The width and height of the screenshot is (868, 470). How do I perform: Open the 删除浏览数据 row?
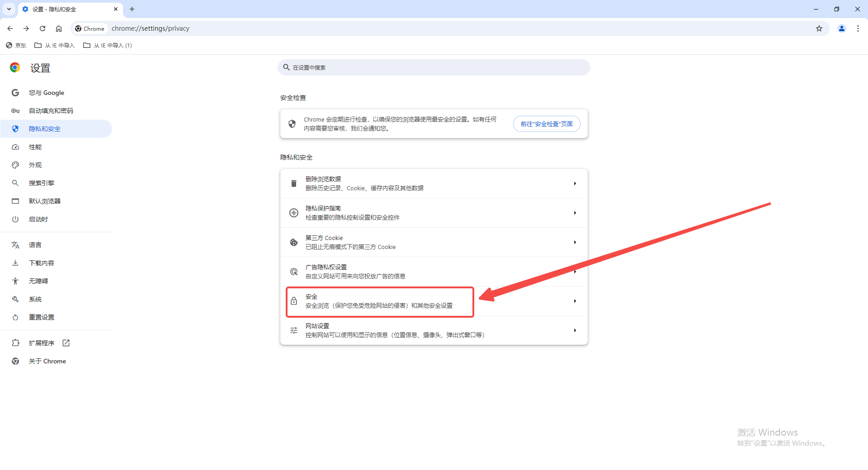pos(434,183)
